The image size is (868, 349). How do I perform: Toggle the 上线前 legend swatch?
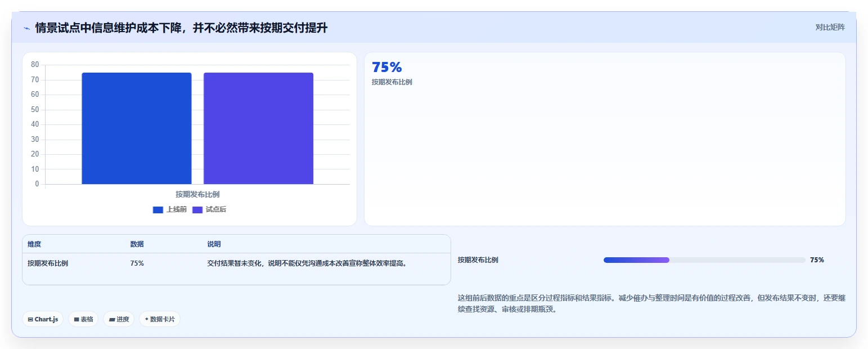click(158, 209)
